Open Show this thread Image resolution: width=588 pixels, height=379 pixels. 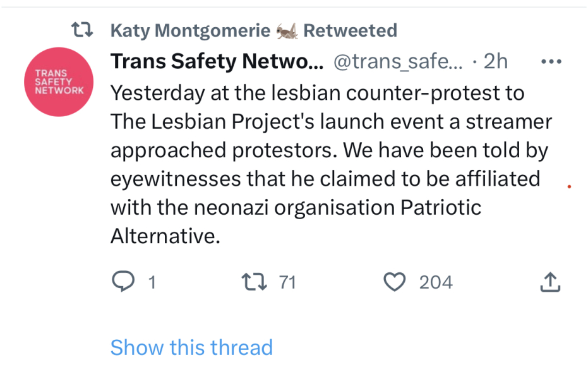(x=191, y=347)
